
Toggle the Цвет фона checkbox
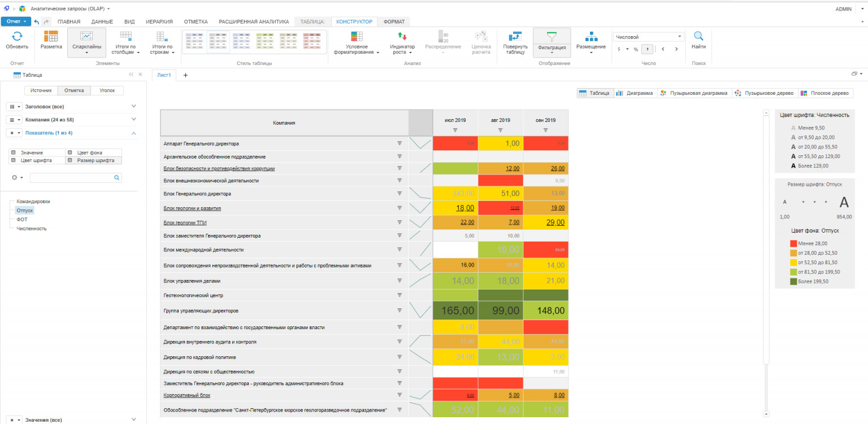70,153
